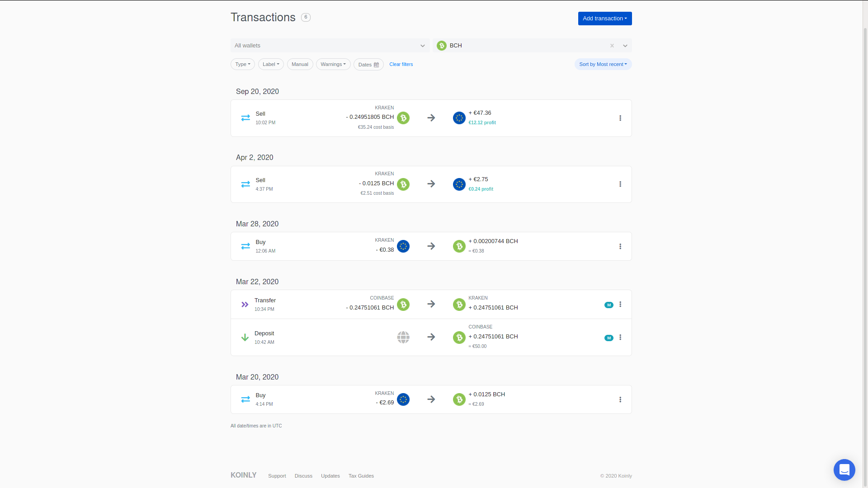Image resolution: width=868 pixels, height=488 pixels.
Task: Click the green Deposit down-arrow icon
Action: point(245,338)
